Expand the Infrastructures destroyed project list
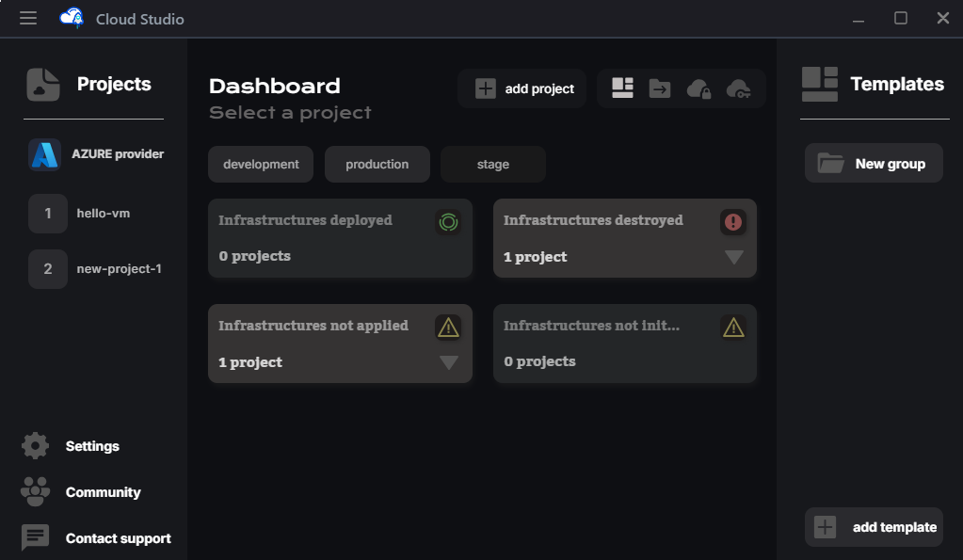This screenshot has width=963, height=560. (x=734, y=257)
